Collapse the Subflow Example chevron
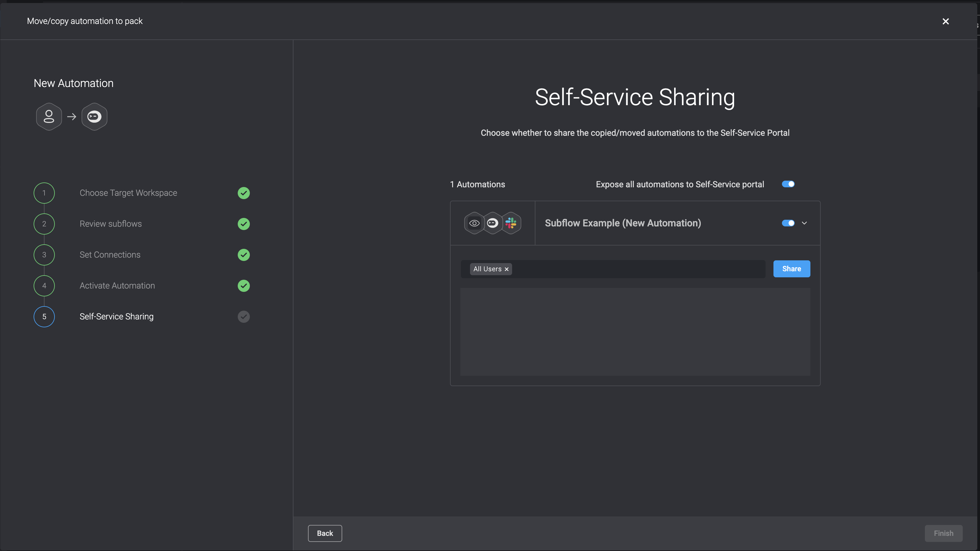980x551 pixels. tap(804, 223)
